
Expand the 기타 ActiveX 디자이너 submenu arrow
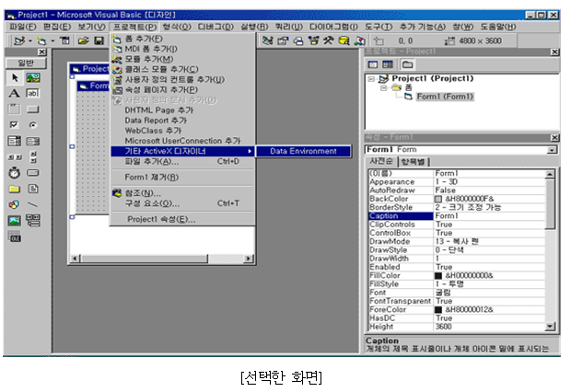pyautogui.click(x=250, y=151)
